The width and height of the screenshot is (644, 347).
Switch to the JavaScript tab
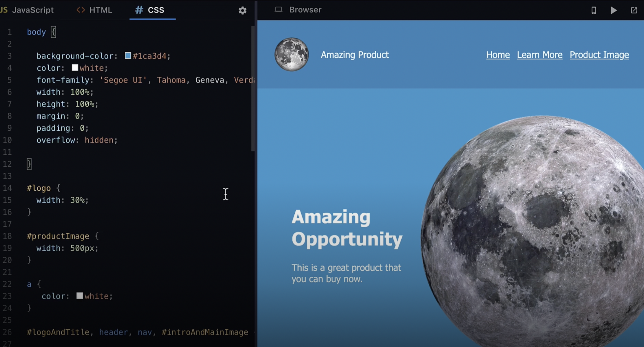(x=27, y=10)
